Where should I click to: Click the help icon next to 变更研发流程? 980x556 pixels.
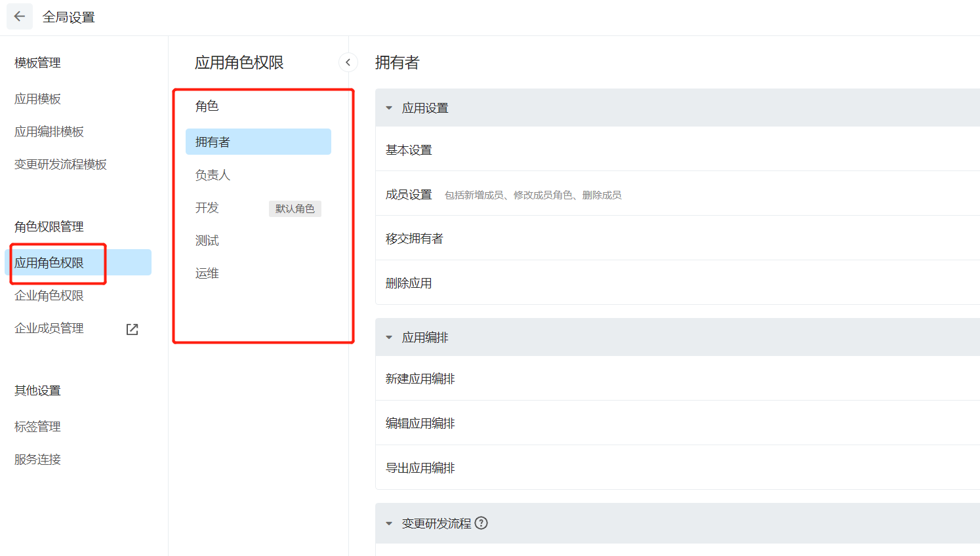481,523
